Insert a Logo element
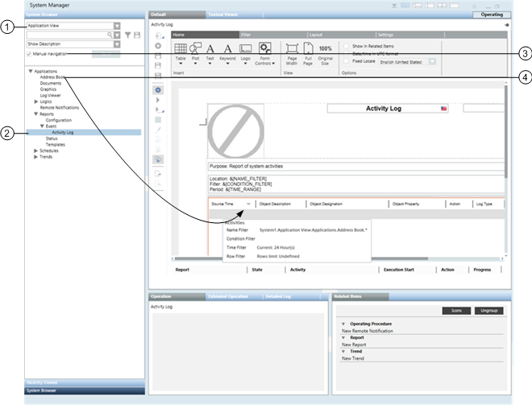Image resolution: width=532 pixels, height=405 pixels. tap(247, 52)
